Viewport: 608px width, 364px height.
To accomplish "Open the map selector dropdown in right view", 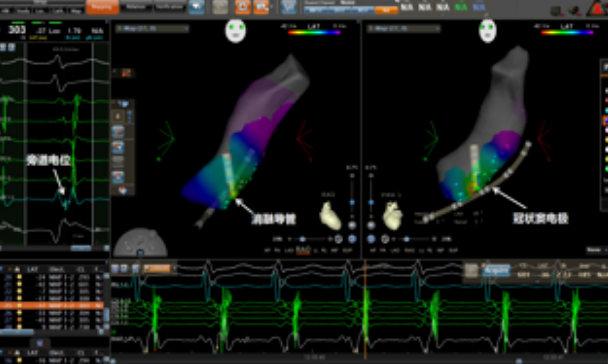I will click(404, 28).
